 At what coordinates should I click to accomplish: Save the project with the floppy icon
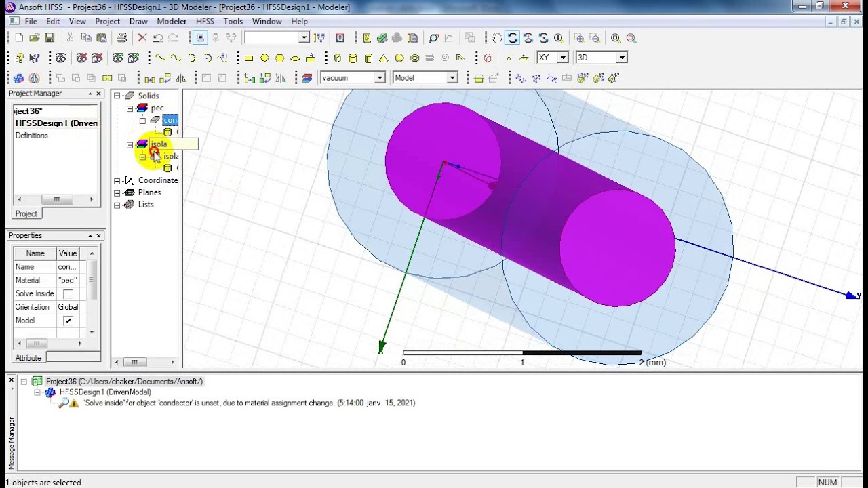[x=50, y=38]
